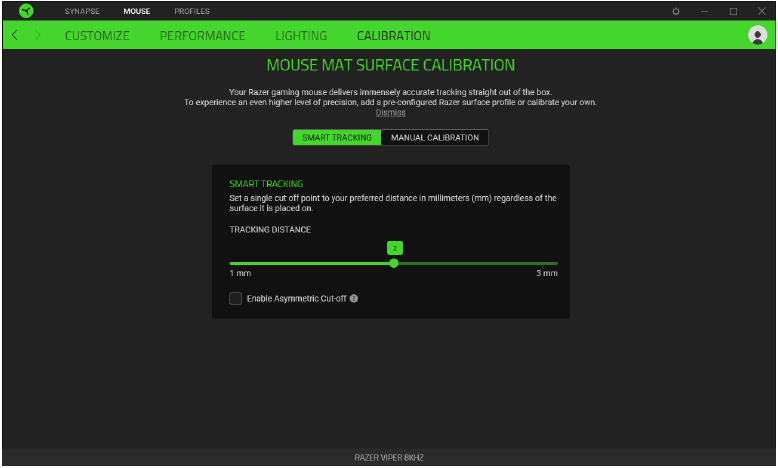The image size is (778, 468).
Task: Click the green Smart Tracking section heading
Action: 266,184
